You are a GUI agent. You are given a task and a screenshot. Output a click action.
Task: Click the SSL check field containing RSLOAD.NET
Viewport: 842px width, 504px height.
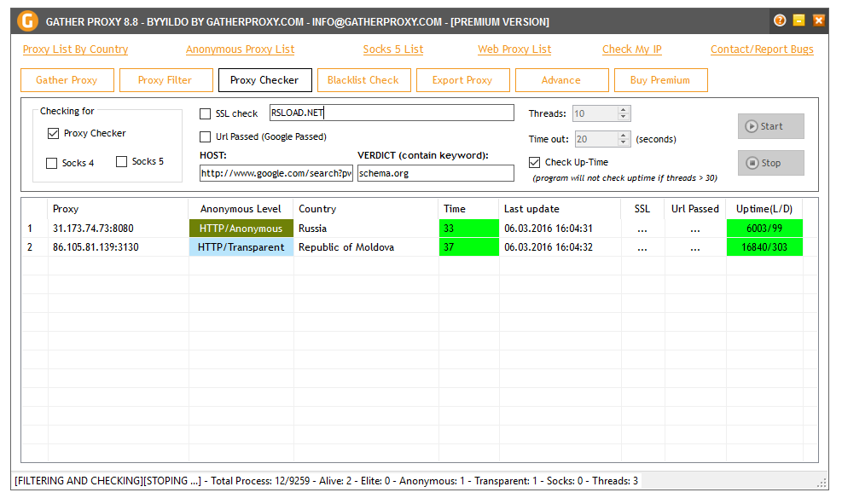click(x=392, y=113)
